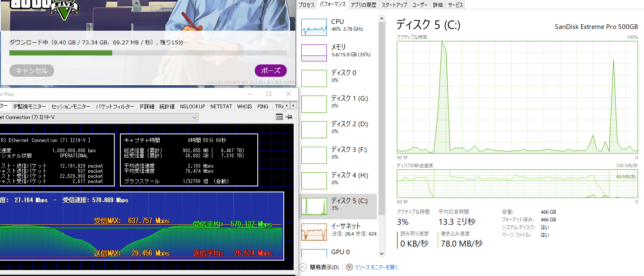Switch to the アプリの履歴 tab
Viewport: 644px width, 276px height.
[x=363, y=5]
